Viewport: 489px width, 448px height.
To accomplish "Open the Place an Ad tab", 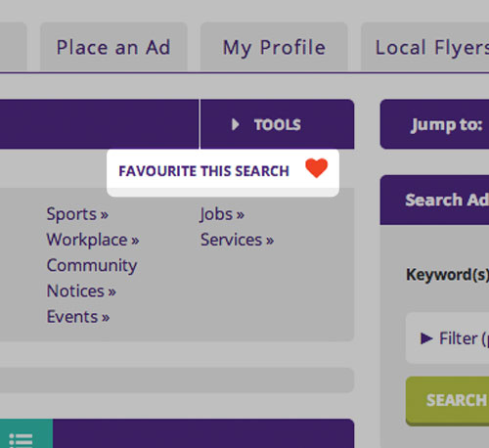I will pos(113,47).
